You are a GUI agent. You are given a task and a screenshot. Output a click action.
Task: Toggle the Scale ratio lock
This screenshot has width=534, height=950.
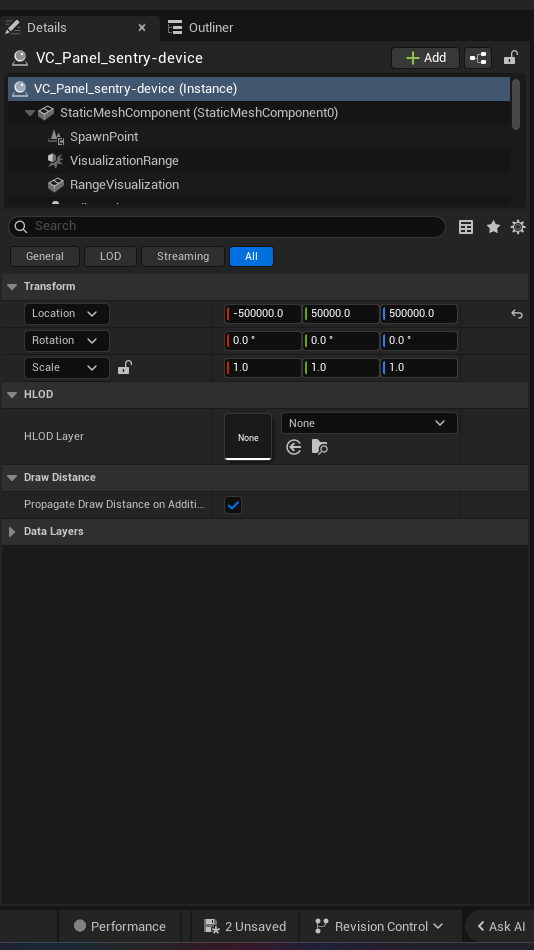click(x=124, y=367)
